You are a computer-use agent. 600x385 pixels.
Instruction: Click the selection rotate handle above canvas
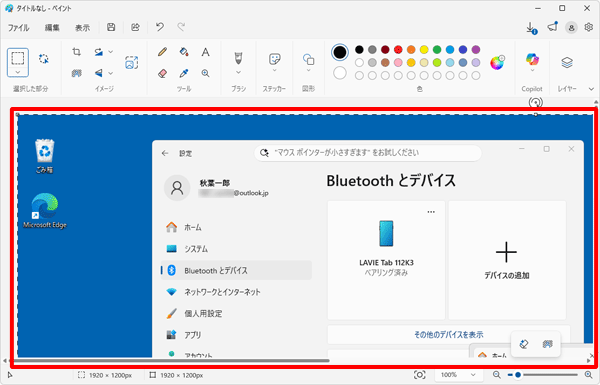coord(535,103)
